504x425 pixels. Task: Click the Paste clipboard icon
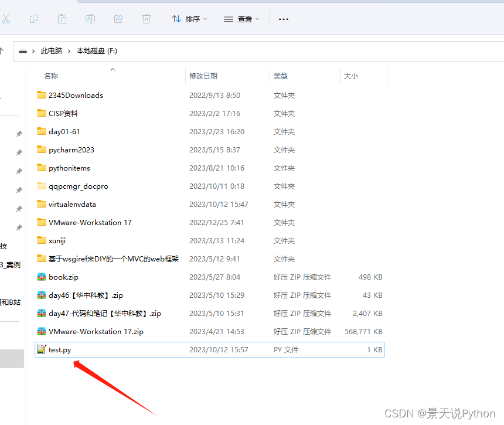(x=62, y=19)
